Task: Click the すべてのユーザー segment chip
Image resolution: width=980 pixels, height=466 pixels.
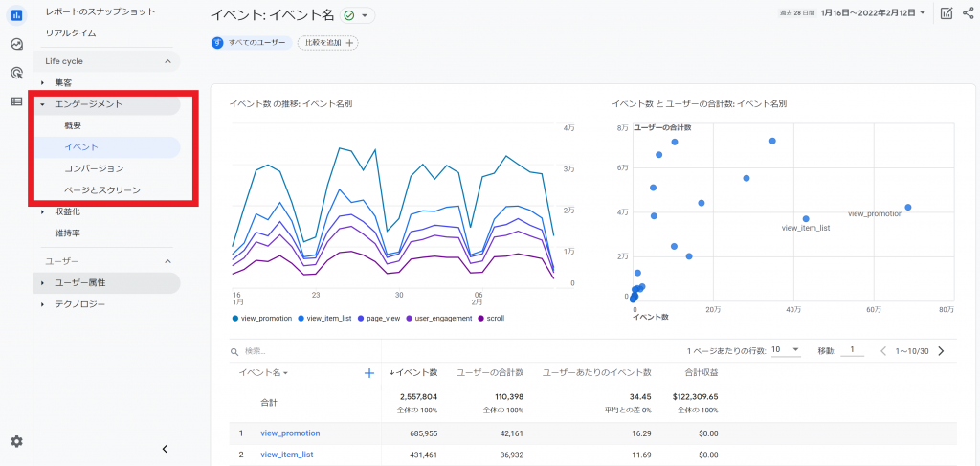Action: click(x=252, y=42)
